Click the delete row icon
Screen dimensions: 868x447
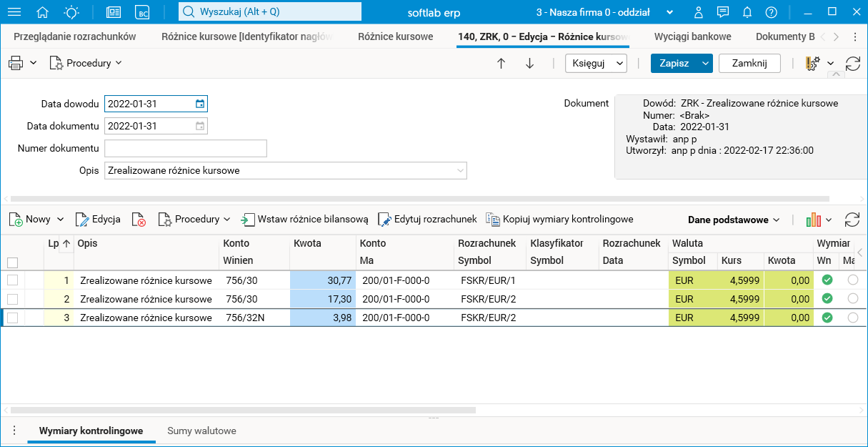pyautogui.click(x=139, y=220)
